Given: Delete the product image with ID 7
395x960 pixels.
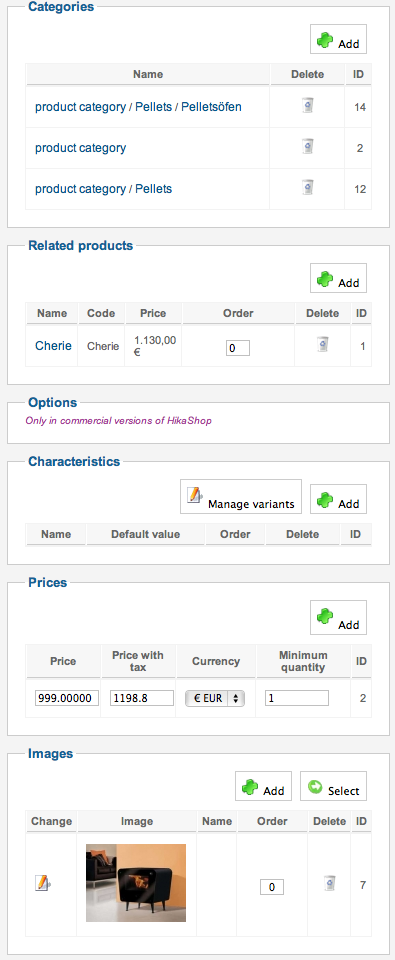Looking at the screenshot, I should click(x=329, y=882).
